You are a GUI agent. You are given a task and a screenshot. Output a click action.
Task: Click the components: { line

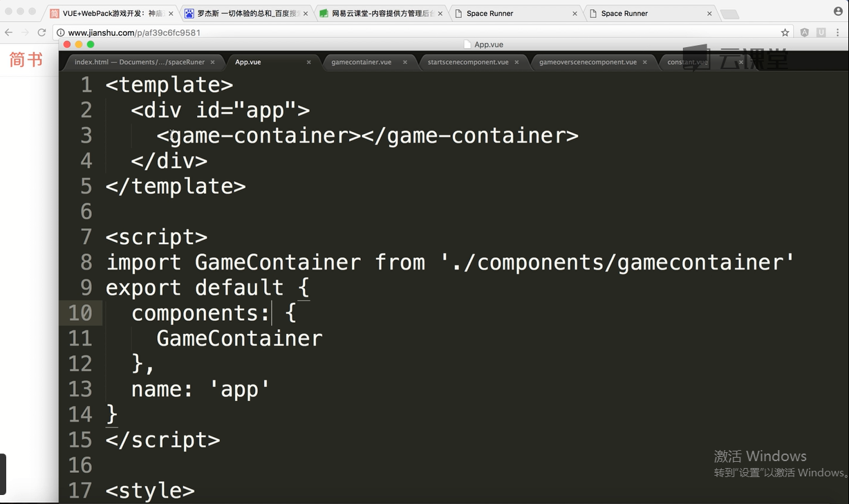[x=214, y=313]
